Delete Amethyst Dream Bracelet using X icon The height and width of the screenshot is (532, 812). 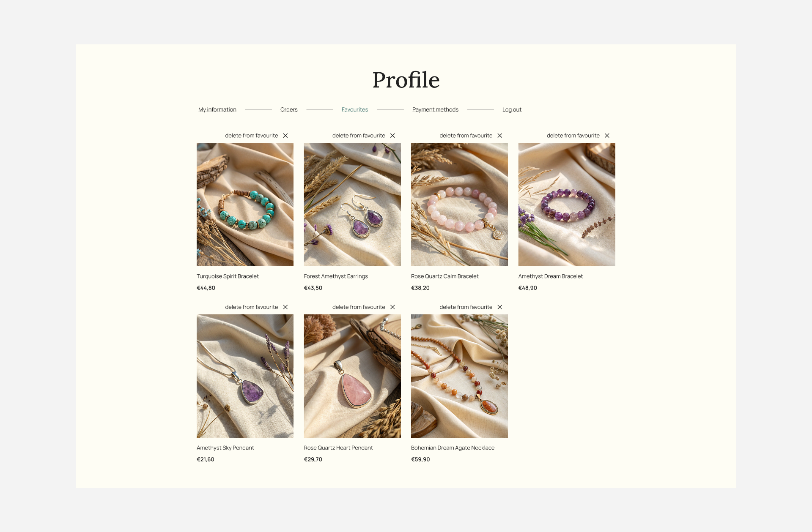(x=607, y=136)
